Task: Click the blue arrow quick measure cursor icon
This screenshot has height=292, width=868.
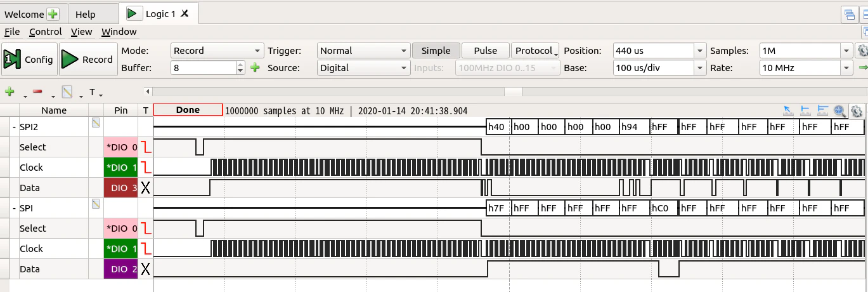Action: [x=788, y=110]
